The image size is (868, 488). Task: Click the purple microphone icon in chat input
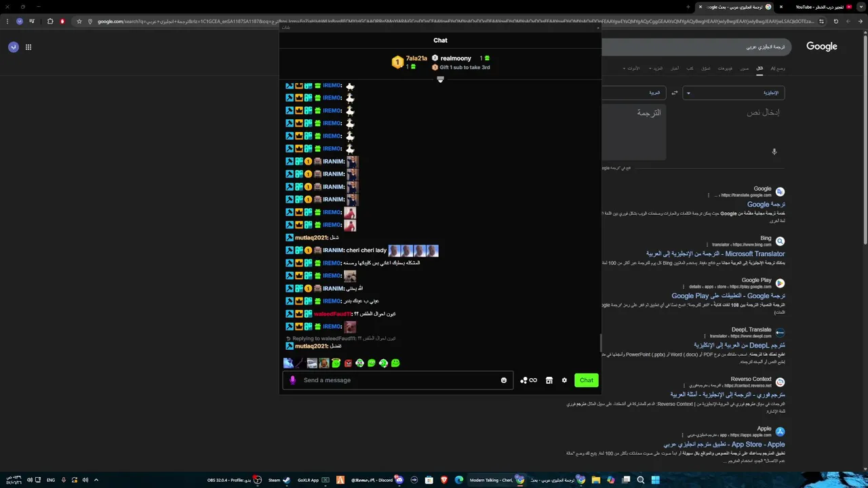point(293,380)
